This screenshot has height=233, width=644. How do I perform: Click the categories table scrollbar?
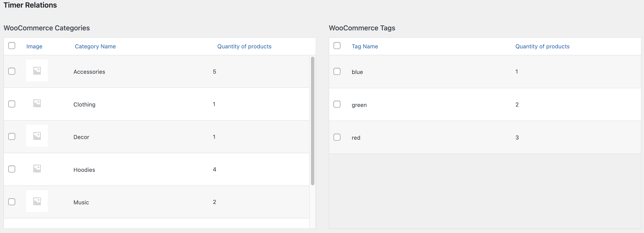pos(312,121)
